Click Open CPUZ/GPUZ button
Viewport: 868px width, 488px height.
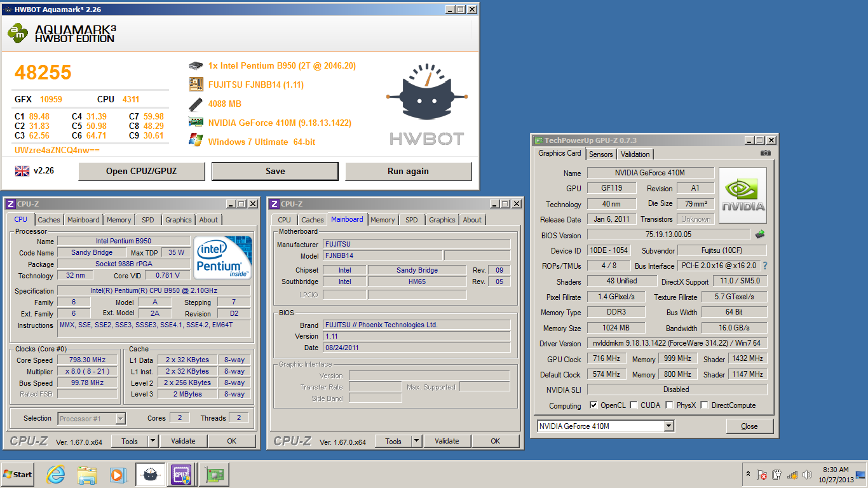[x=142, y=171]
